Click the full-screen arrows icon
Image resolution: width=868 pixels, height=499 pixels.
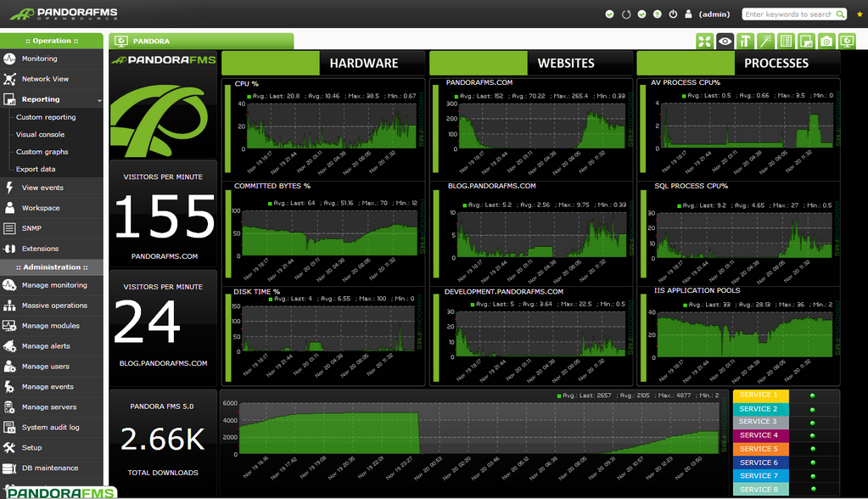point(704,41)
